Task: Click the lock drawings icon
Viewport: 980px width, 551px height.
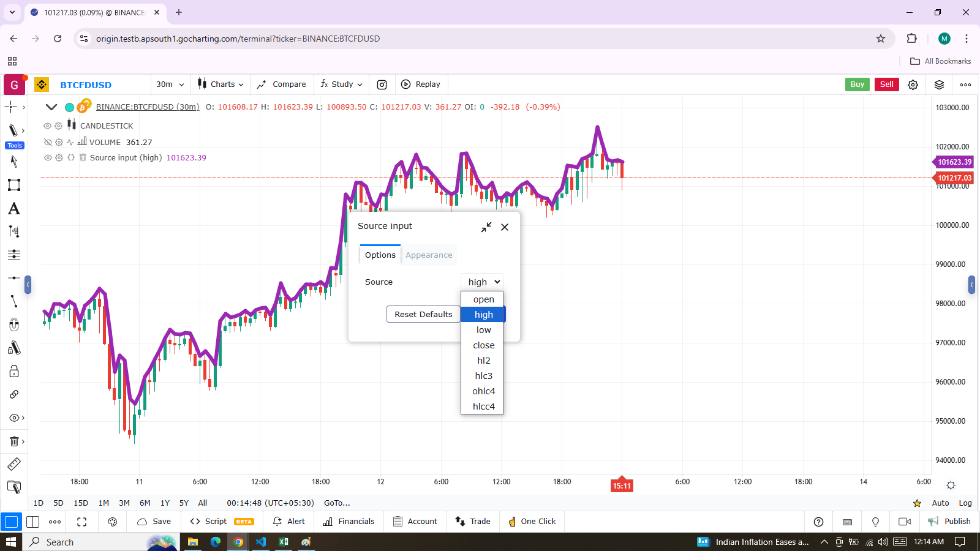Action: coord(13,371)
